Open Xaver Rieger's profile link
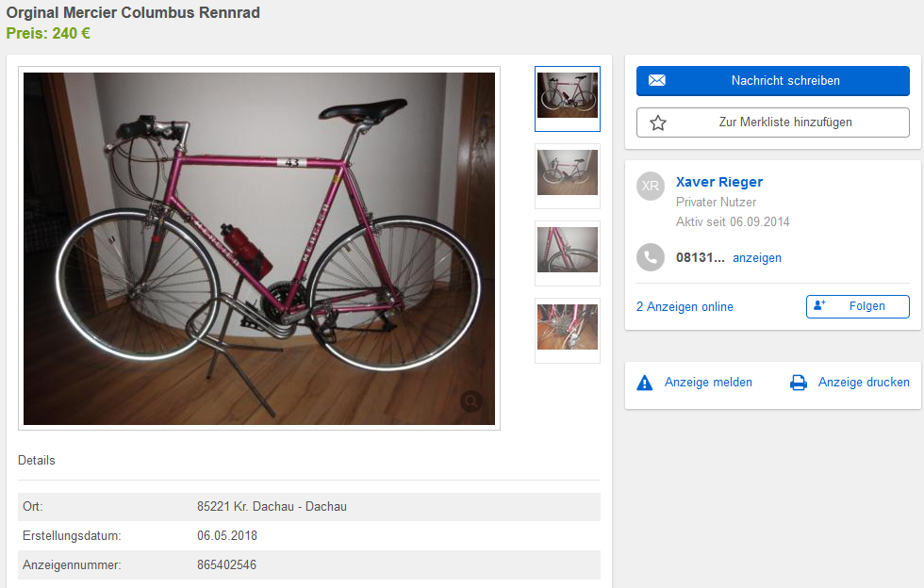Screen dimensions: 924x588 pos(719,182)
